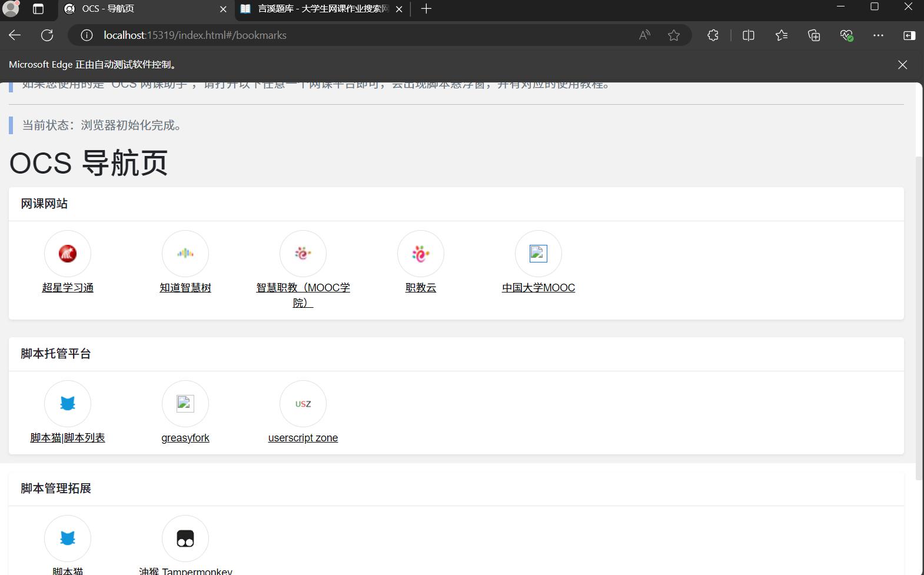The image size is (924, 575).
Task: Add this page to favorites star icon
Action: pos(674,35)
